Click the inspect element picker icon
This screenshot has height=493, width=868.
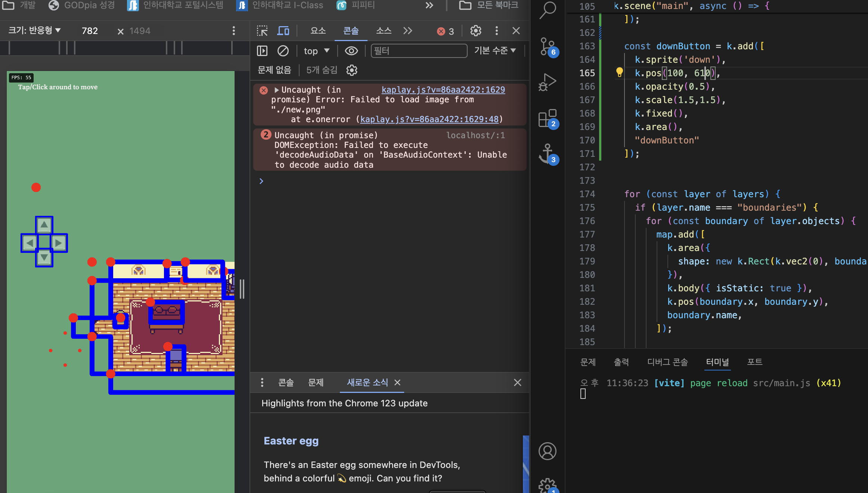(x=262, y=31)
